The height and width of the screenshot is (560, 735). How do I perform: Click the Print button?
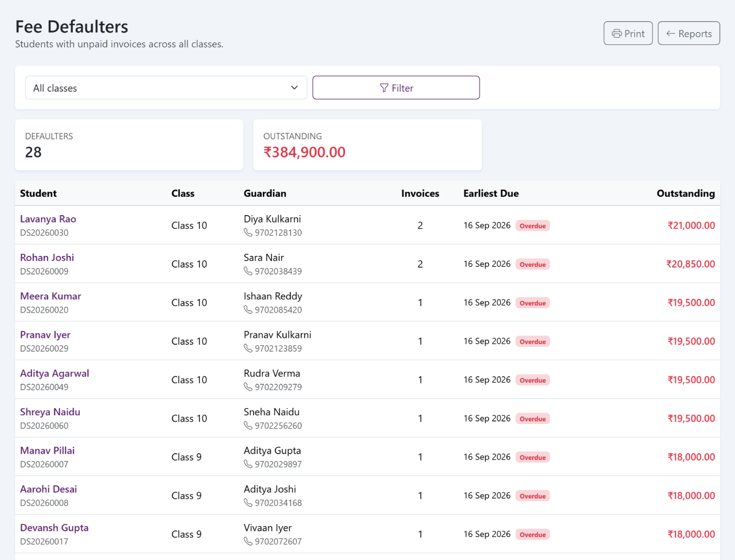coord(628,33)
